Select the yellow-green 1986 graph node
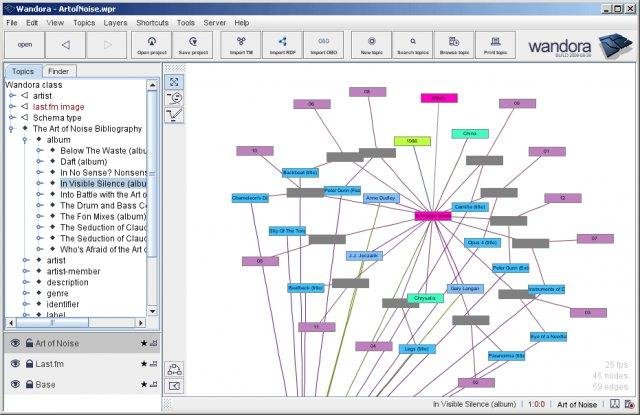This screenshot has height=415, width=640. coord(412,141)
